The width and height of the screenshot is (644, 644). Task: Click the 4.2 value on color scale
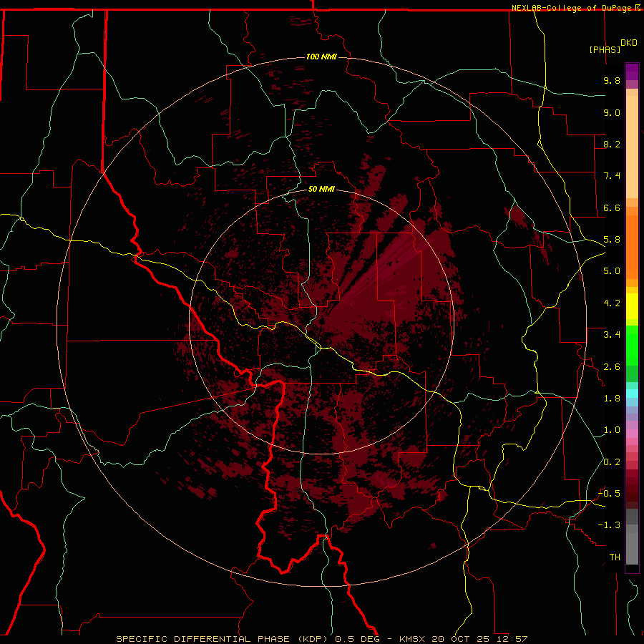click(612, 303)
